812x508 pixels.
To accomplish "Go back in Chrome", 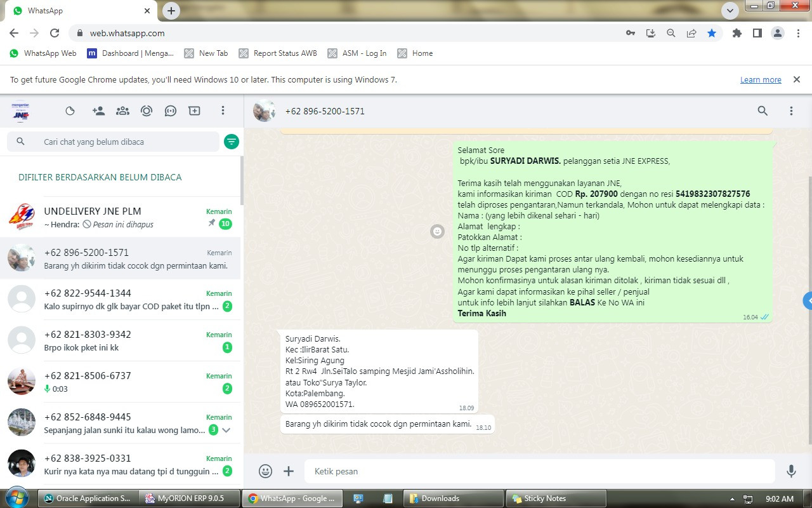I will pos(14,33).
